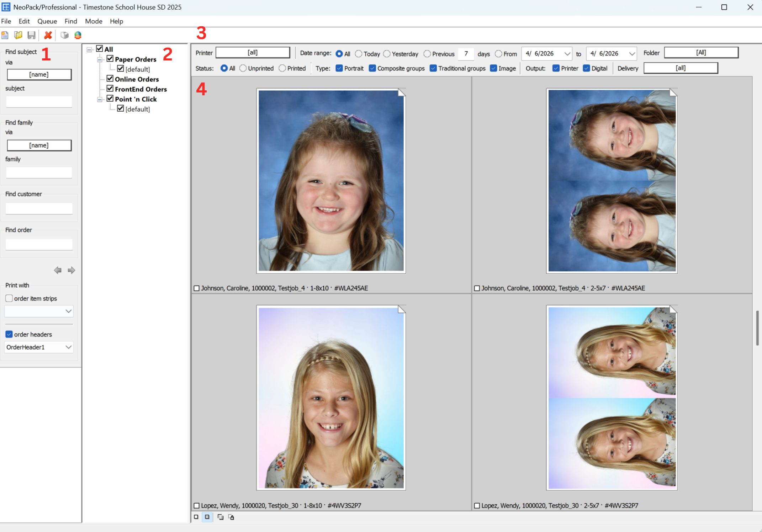Select Lopez, Wendy 2-5x7 thumbnail
Viewport: 762px width, 532px height.
click(x=612, y=398)
